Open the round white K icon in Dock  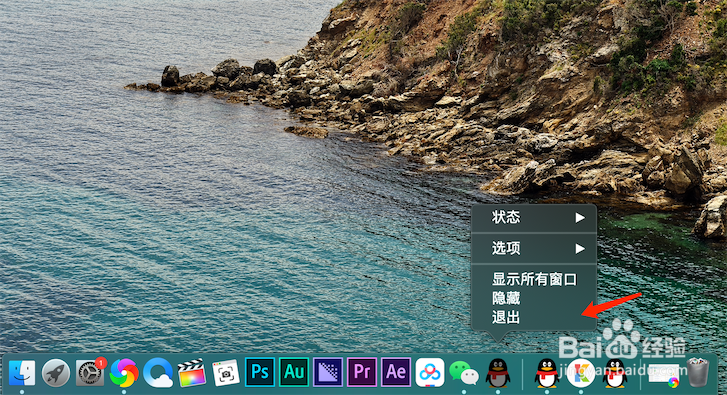pos(581,373)
